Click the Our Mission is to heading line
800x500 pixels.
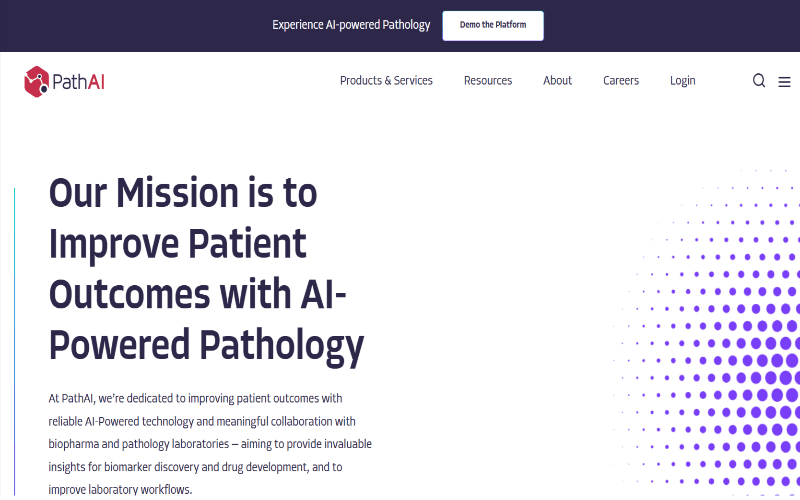(183, 193)
